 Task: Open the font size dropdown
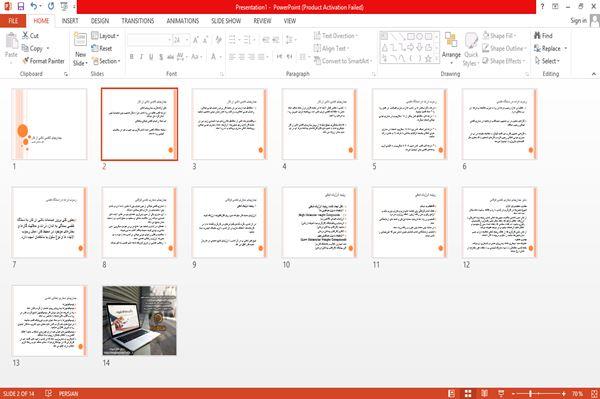(187, 40)
